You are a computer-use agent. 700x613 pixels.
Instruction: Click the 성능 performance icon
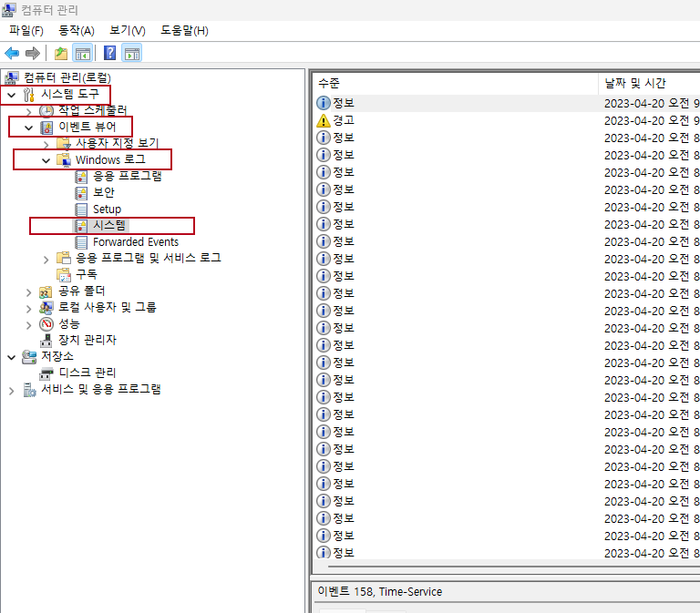[46, 324]
